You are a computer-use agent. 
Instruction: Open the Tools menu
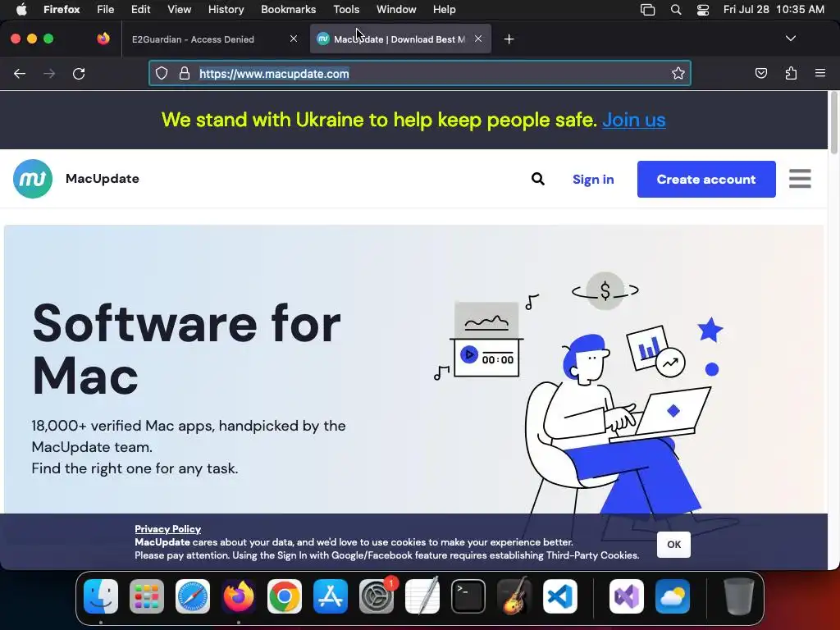click(x=346, y=9)
